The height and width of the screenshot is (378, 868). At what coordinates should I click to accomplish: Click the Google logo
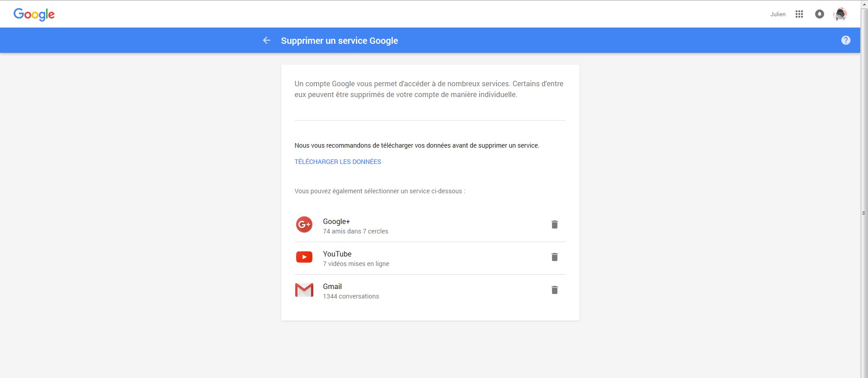34,14
